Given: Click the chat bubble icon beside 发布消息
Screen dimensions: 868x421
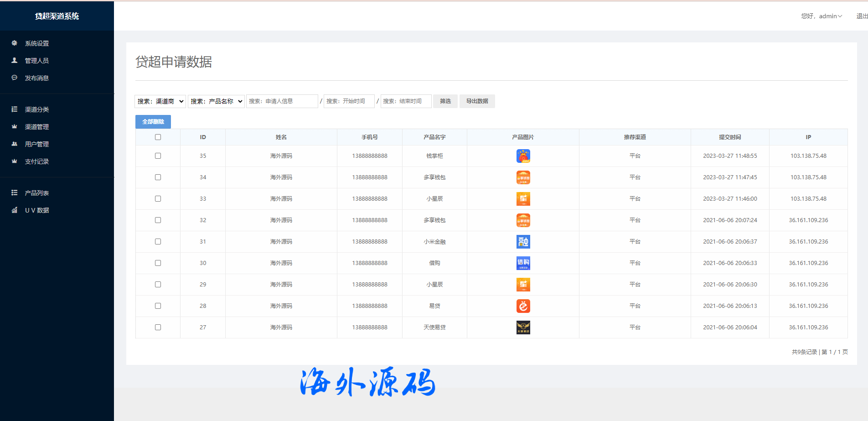Looking at the screenshot, I should [15, 78].
